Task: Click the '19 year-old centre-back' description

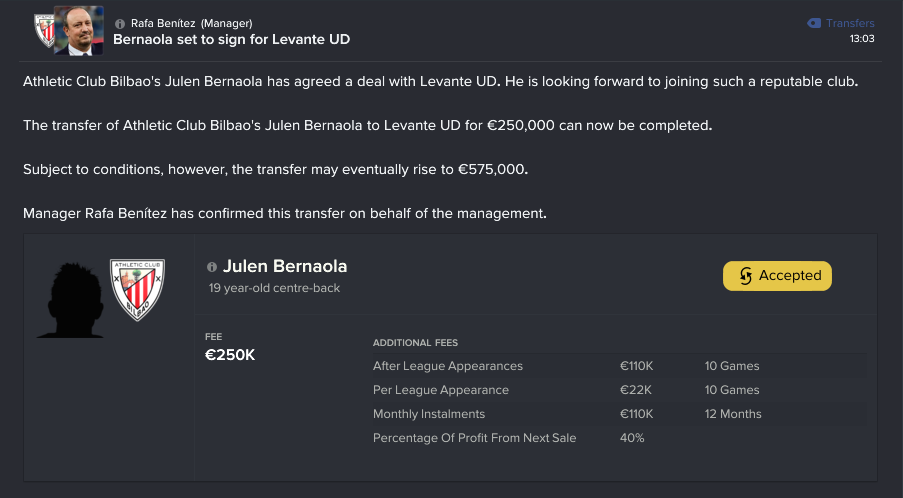Action: 274,288
